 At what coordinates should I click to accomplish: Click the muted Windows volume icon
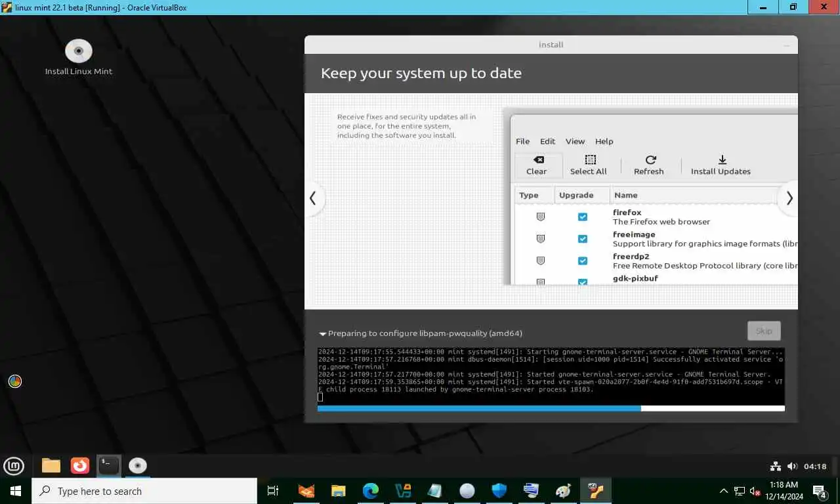point(755,491)
